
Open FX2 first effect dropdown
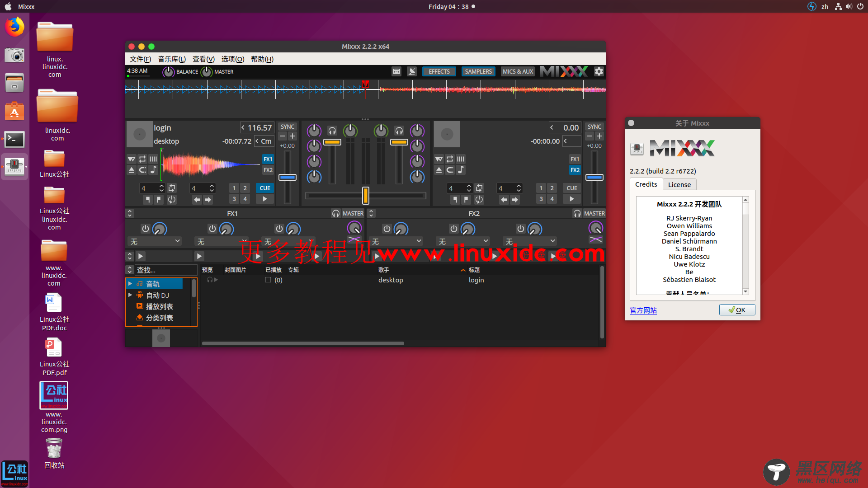point(396,241)
